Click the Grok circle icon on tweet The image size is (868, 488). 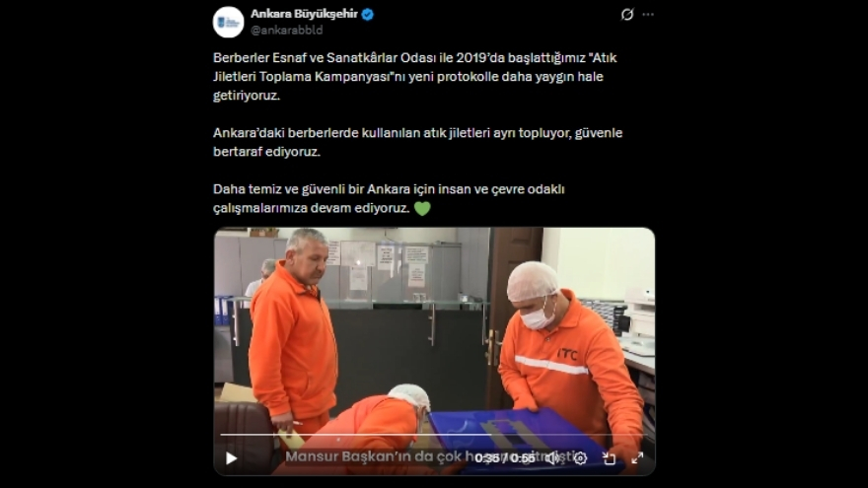click(x=626, y=15)
